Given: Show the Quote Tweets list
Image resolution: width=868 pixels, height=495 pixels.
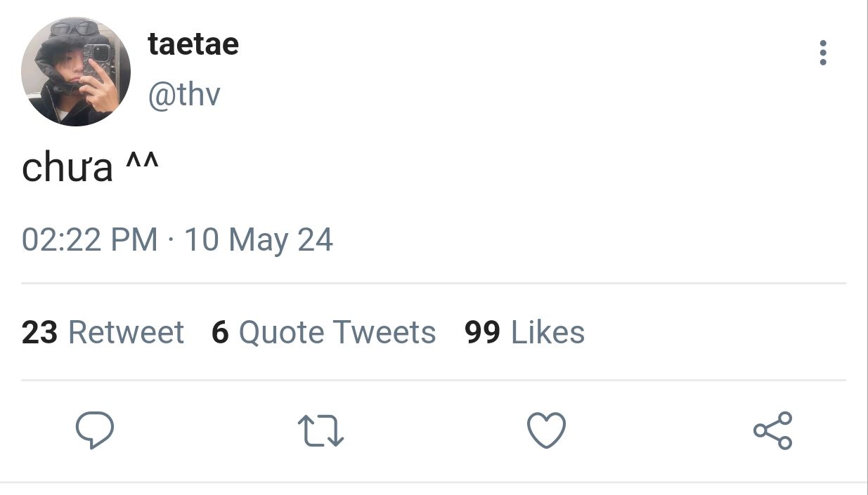Looking at the screenshot, I should point(337,332).
